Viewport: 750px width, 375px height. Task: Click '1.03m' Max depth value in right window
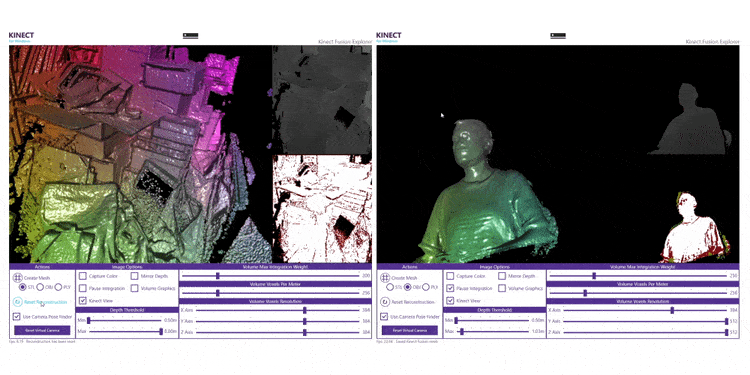click(x=539, y=331)
